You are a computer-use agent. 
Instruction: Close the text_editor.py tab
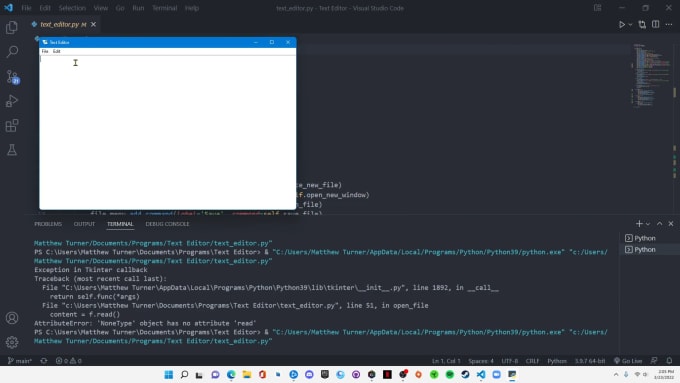click(x=93, y=24)
